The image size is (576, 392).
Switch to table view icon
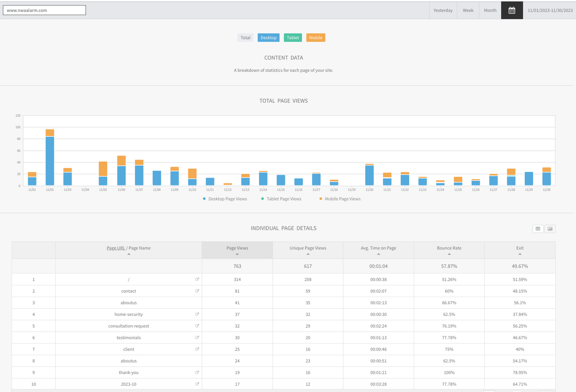coord(538,229)
